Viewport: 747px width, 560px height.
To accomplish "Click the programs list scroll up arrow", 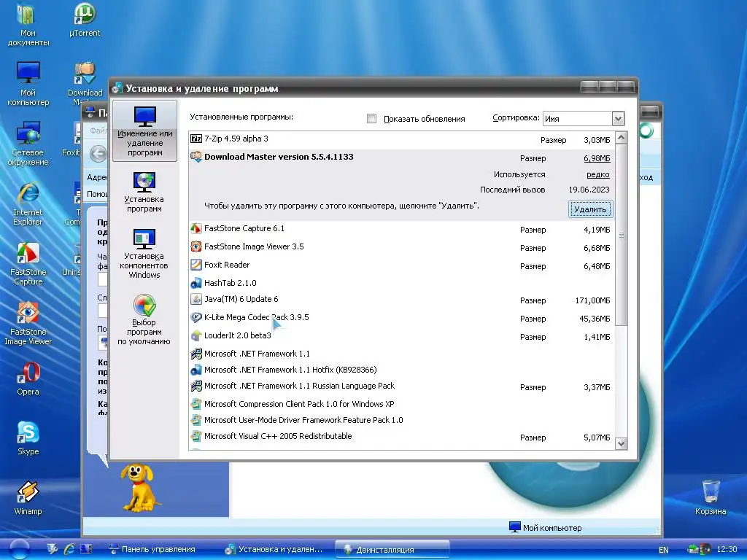I will 621,138.
